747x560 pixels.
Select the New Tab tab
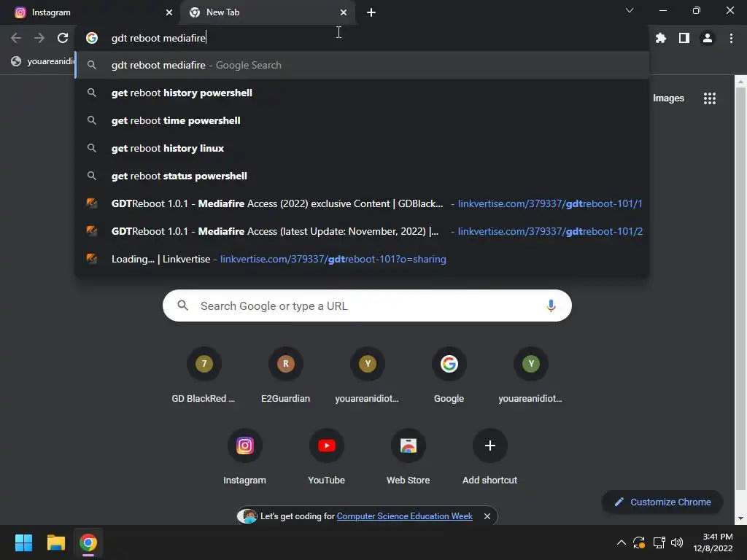[268, 12]
